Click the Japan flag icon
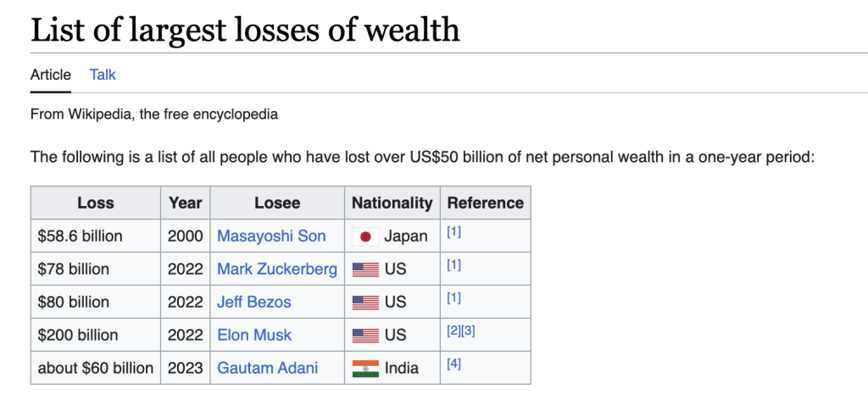868x395 pixels. coord(365,236)
